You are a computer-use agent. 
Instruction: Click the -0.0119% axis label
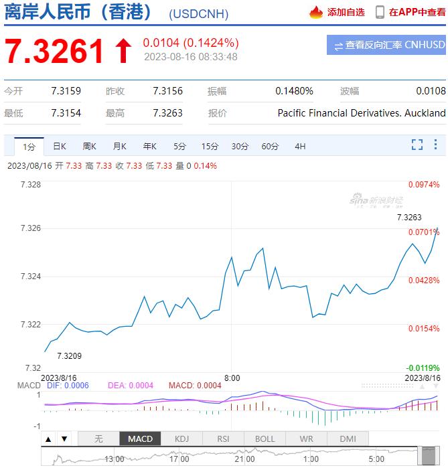pyautogui.click(x=423, y=368)
